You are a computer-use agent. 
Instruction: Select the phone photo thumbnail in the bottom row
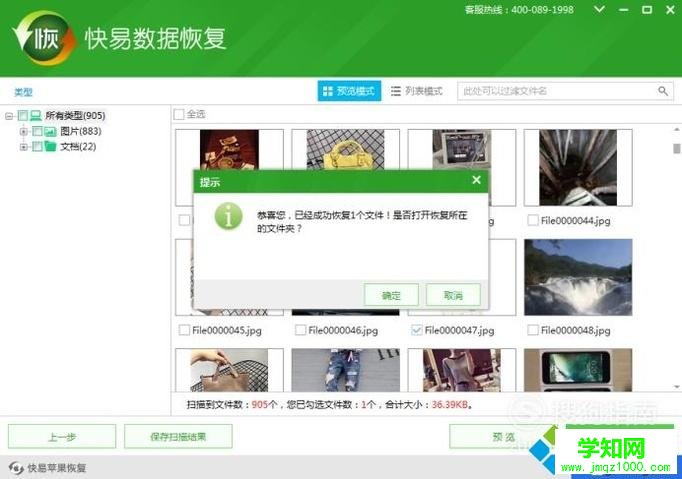(x=578, y=370)
